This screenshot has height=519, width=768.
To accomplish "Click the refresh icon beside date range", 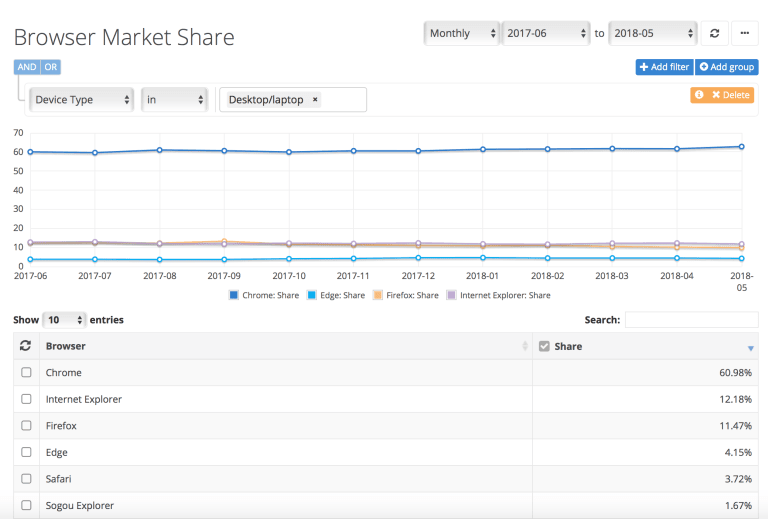I will pyautogui.click(x=715, y=33).
